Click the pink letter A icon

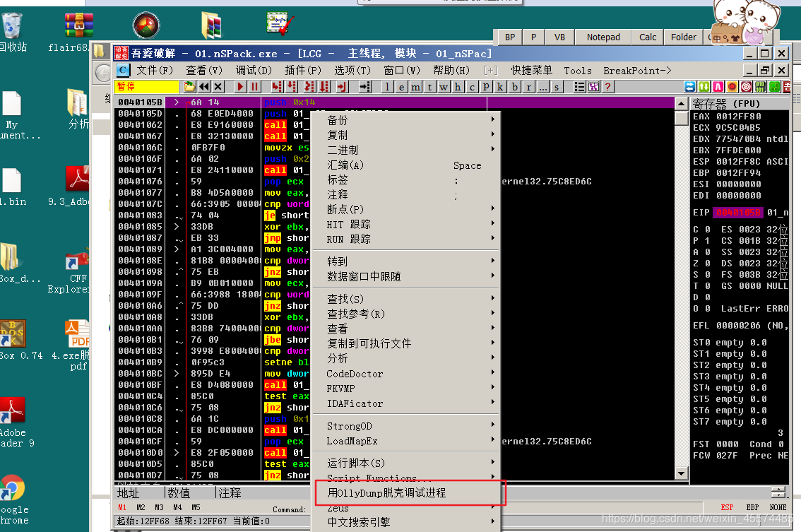[718, 87]
